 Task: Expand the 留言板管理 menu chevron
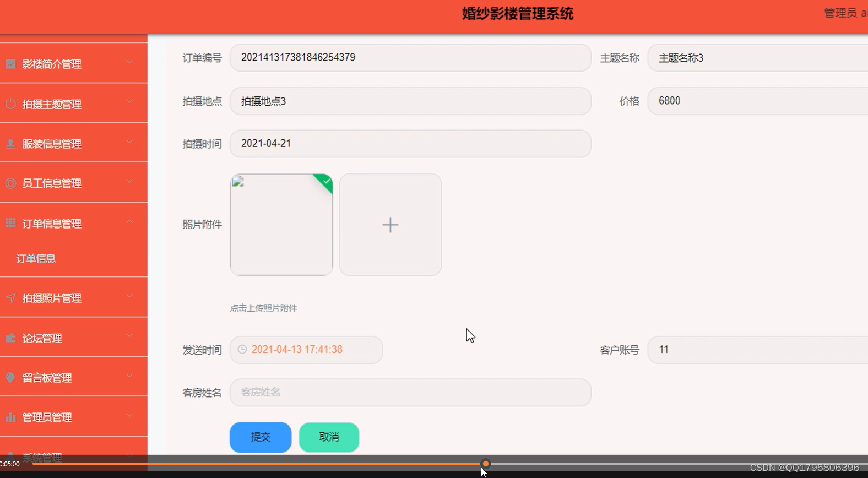pyautogui.click(x=129, y=376)
